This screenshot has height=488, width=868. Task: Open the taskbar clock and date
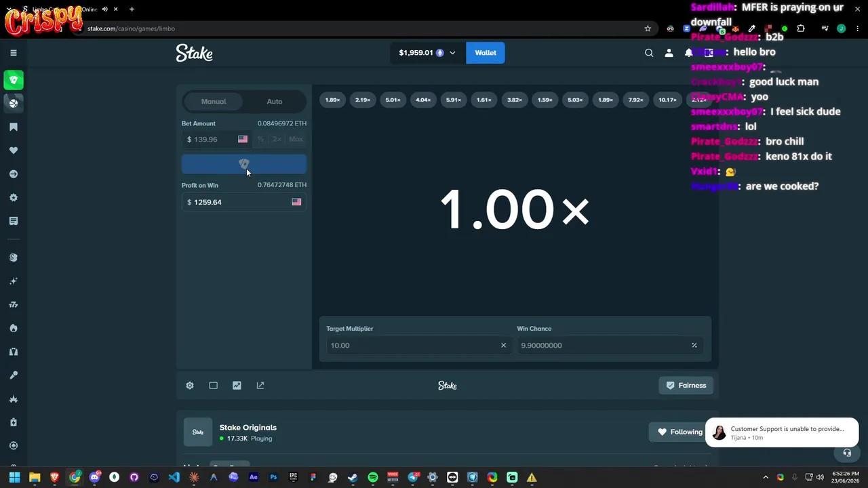click(x=846, y=477)
